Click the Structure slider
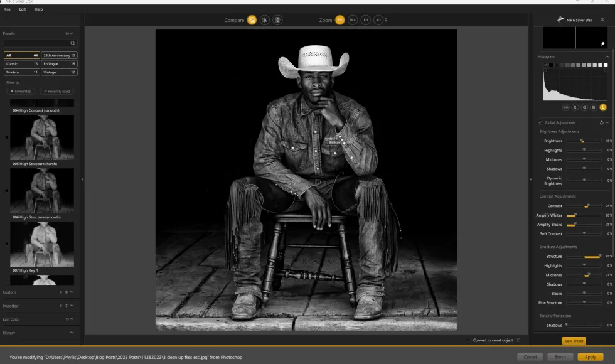615x364 pixels. tap(584, 256)
